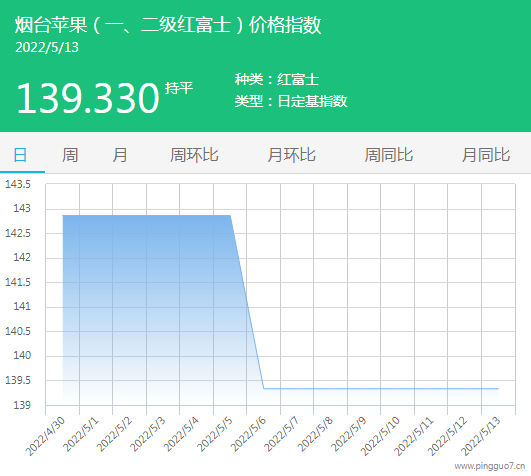Click the 2022/5/13 date under the title
Viewport: 531px width, 476px height.
[47, 47]
